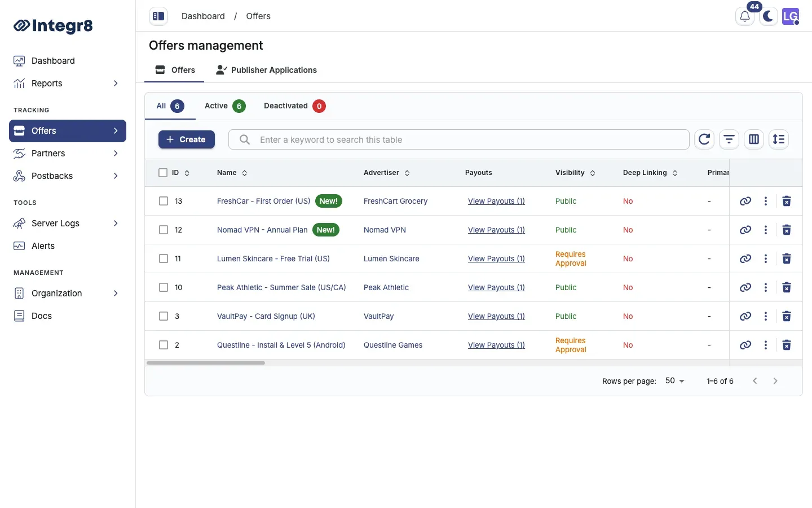Open Questline - Install & Level 5 offer
The image size is (812, 508).
(x=281, y=345)
